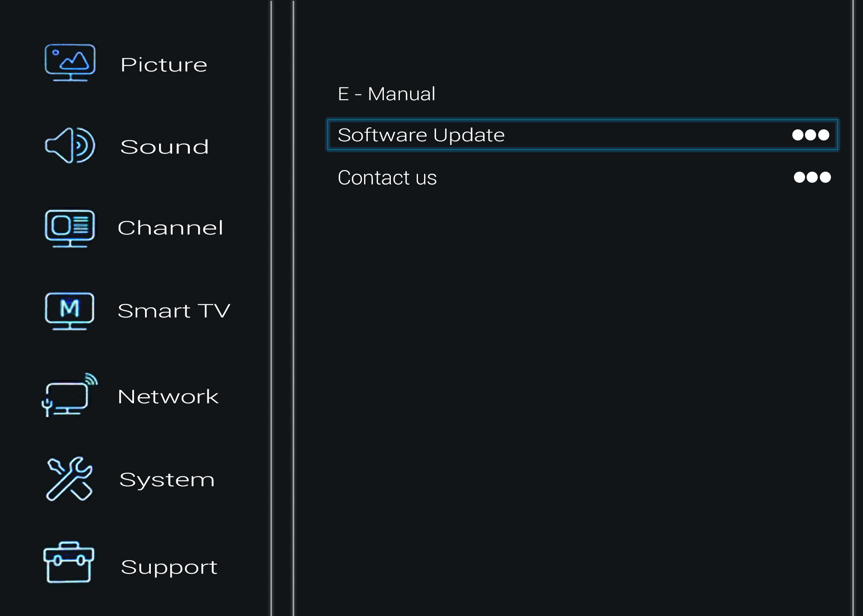Go to Picture settings label
The width and height of the screenshot is (863, 616).
164,65
